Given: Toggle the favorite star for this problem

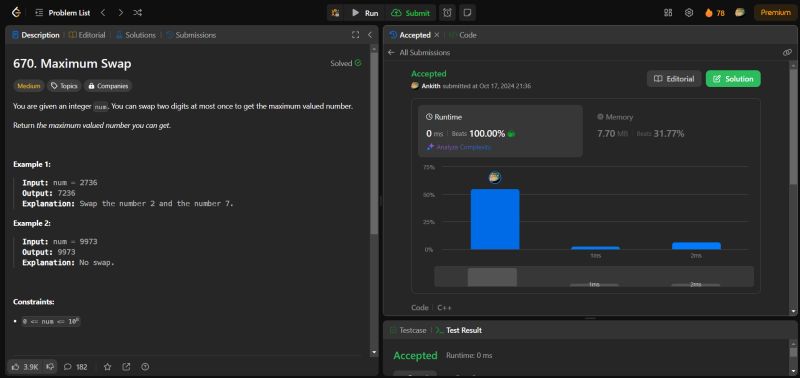Looking at the screenshot, I should tap(107, 366).
